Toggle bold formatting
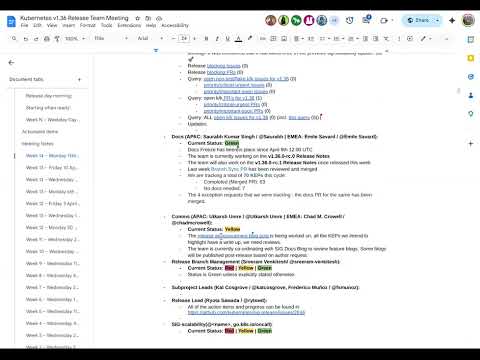 point(206,39)
